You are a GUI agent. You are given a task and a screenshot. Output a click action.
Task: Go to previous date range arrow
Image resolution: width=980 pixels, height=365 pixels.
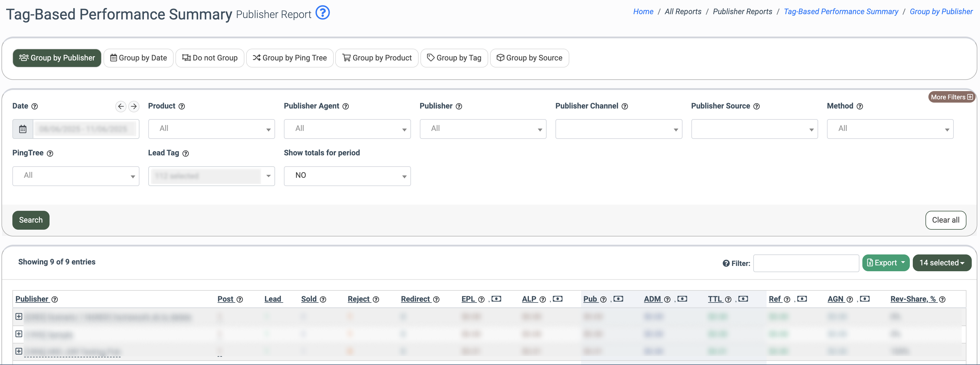[x=121, y=106]
